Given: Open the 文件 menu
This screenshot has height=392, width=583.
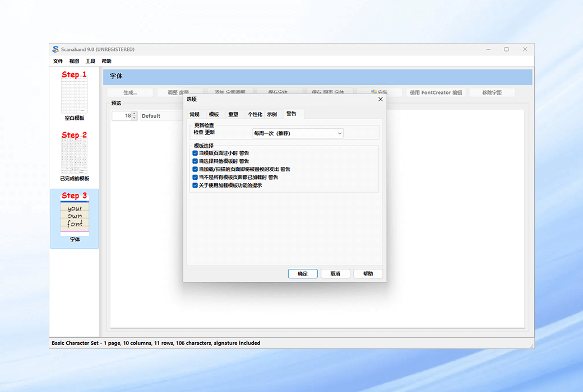Looking at the screenshot, I should click(58, 61).
